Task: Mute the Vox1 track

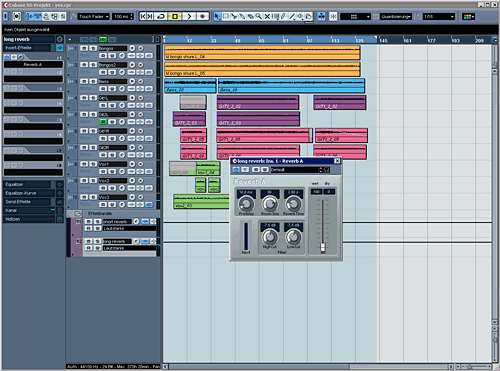Action: click(84, 164)
